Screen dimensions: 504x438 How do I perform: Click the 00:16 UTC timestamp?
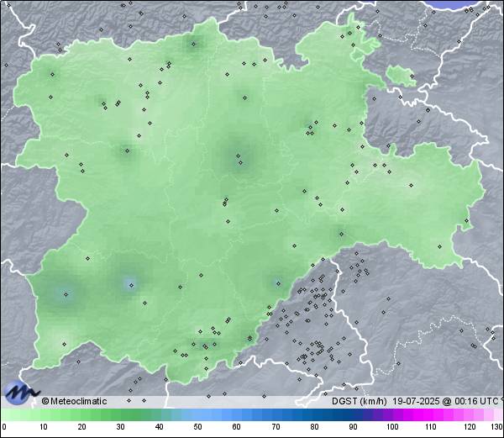tap(475, 401)
